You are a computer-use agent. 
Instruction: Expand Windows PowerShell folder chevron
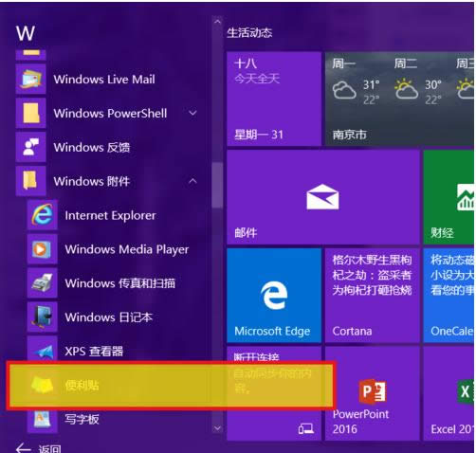point(192,113)
